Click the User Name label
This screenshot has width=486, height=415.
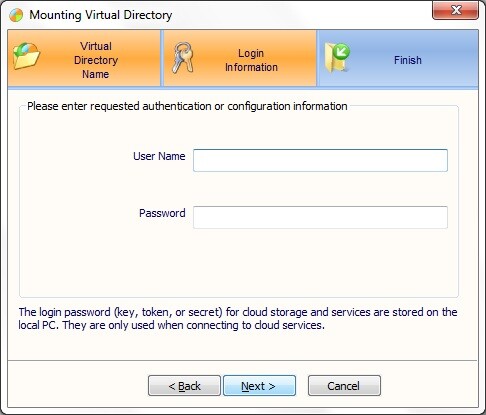(159, 156)
